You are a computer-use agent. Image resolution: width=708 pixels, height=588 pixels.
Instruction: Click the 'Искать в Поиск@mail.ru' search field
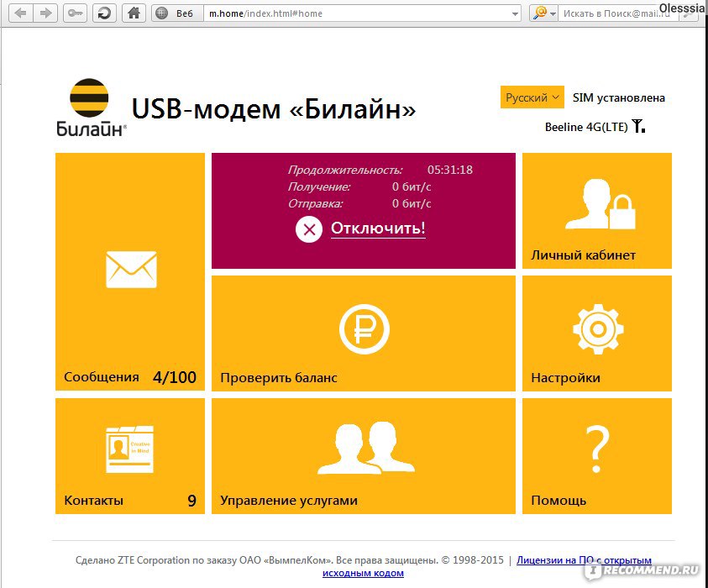click(619, 13)
